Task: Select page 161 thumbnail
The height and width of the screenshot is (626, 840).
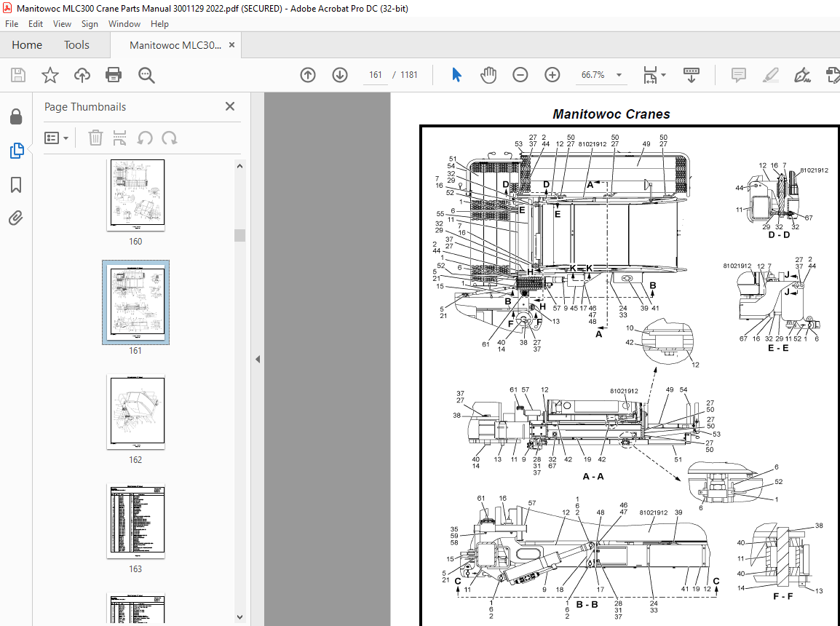Action: click(135, 303)
